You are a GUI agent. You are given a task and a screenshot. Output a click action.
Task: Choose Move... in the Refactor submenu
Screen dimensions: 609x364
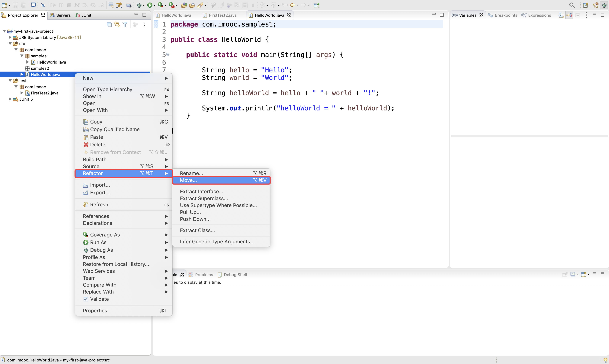221,180
